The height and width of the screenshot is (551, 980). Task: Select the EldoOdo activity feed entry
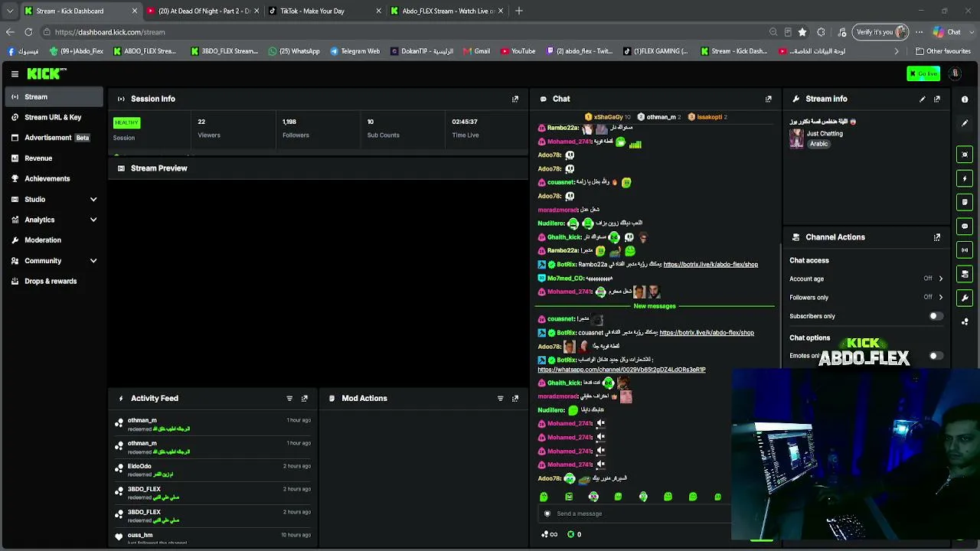point(214,470)
